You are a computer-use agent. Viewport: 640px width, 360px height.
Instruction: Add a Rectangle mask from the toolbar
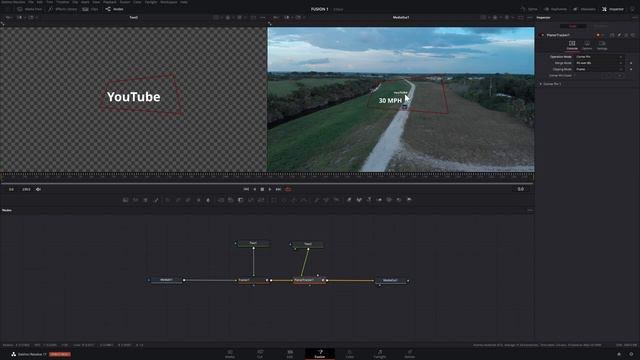(x=274, y=200)
